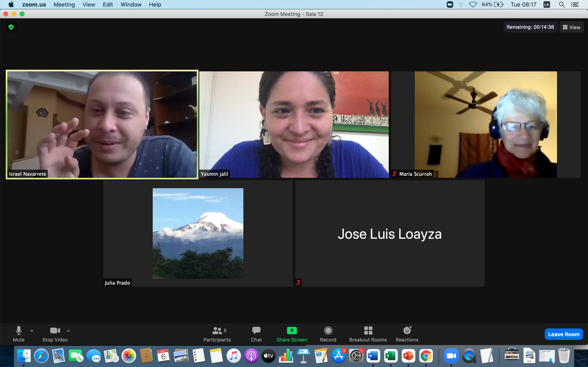Expand audio options arrow beside Mute

pos(32,331)
